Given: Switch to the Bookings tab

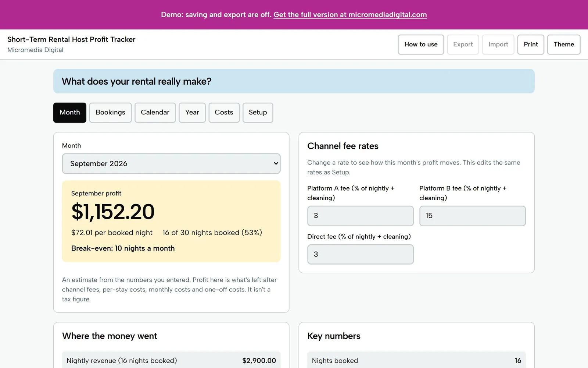Looking at the screenshot, I should pyautogui.click(x=110, y=113).
